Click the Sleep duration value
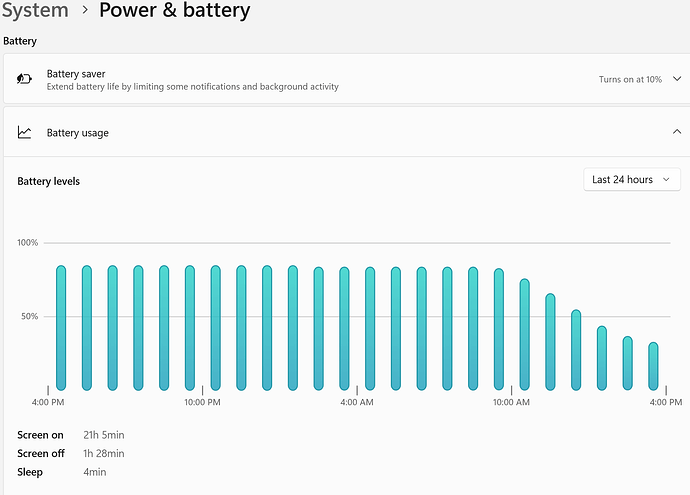Screen dimensions: 690x495 [x=95, y=472]
